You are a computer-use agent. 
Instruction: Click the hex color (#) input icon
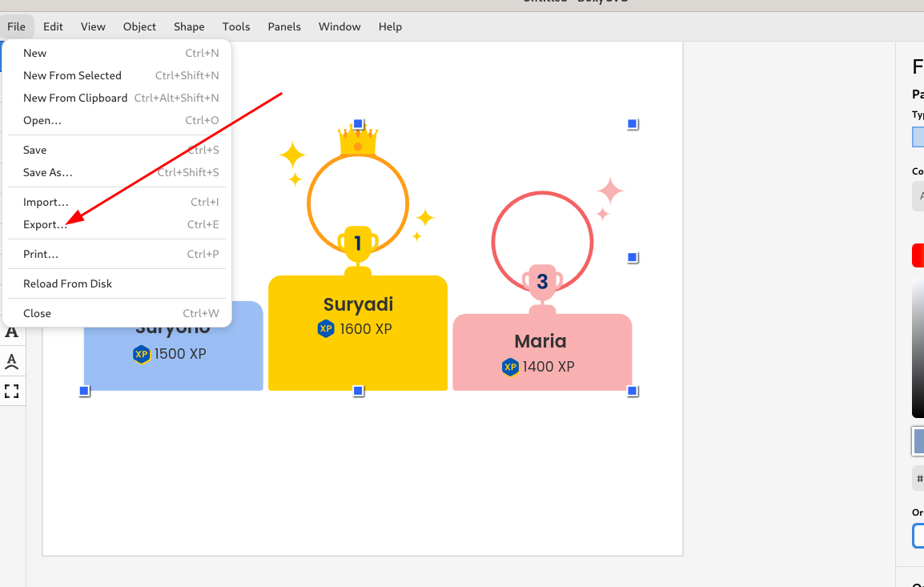918,478
